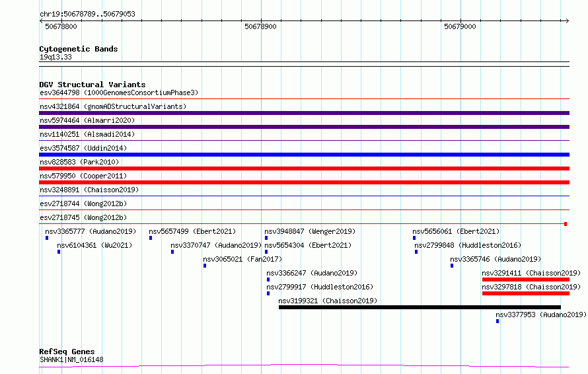588x374 pixels.
Task: Click the red nsv3291411 Chaisson2019 bar
Action: [526, 280]
